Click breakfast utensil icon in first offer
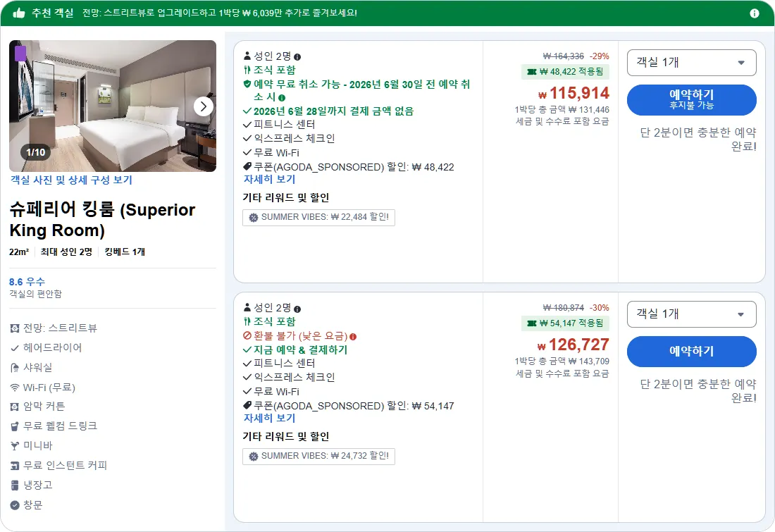Image resolution: width=775 pixels, height=532 pixels. [x=247, y=70]
